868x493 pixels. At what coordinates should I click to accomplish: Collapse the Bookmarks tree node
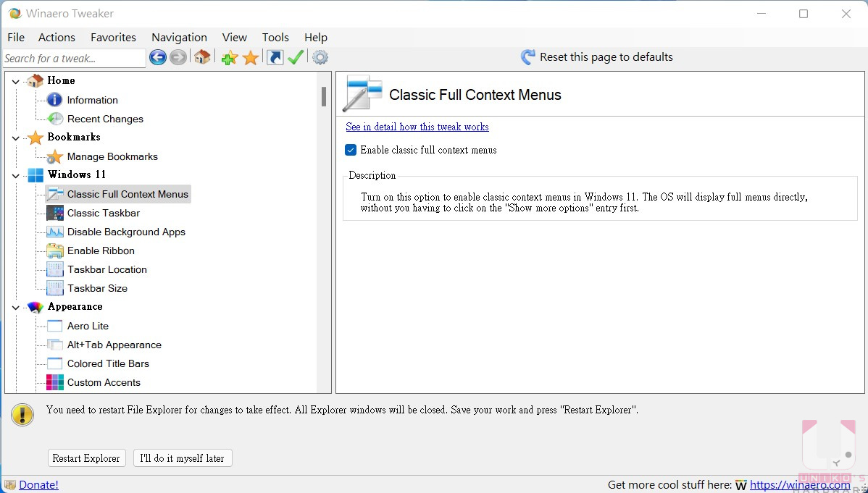coord(15,138)
